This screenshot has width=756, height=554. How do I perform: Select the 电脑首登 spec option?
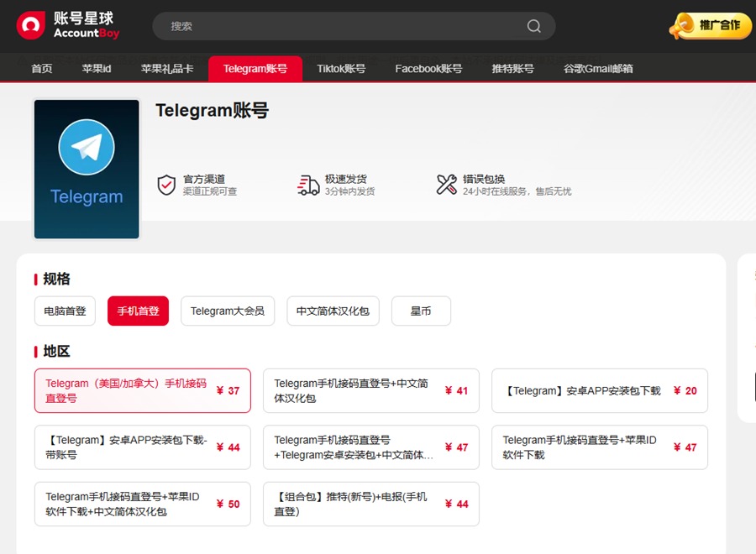pos(65,311)
